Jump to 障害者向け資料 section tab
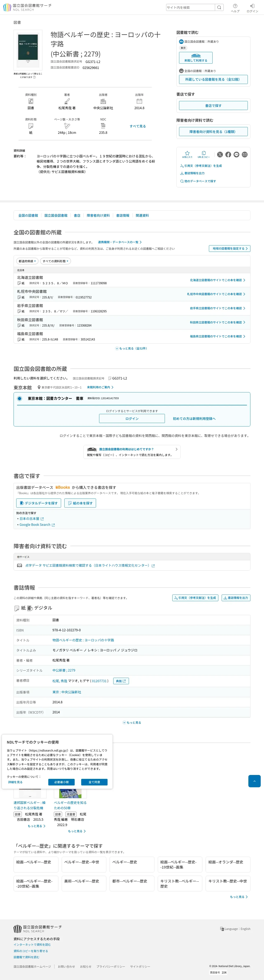Viewport: 264px width, 980px height. pos(98,215)
